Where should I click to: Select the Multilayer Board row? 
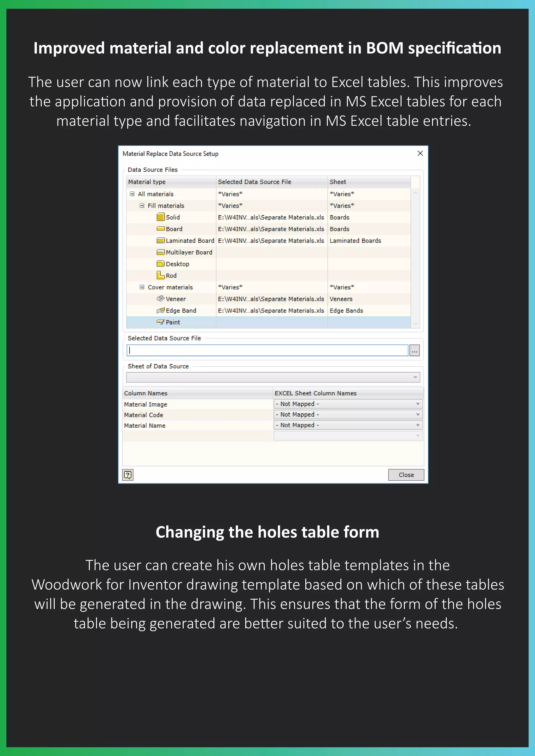tap(269, 252)
